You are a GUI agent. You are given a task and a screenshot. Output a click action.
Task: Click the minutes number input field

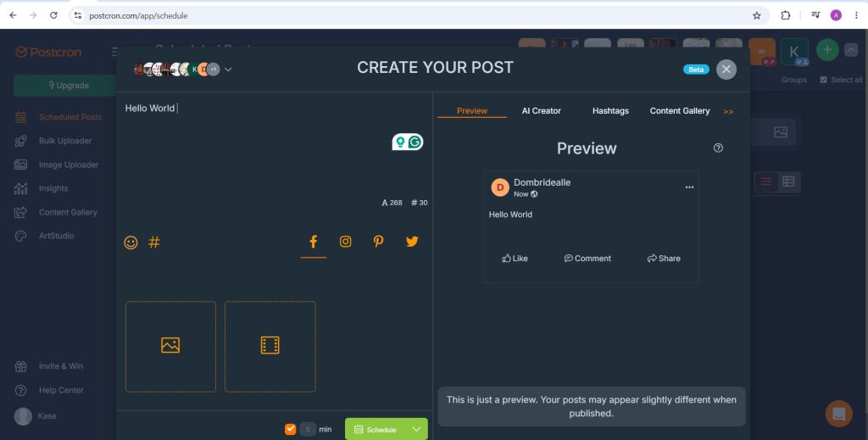pos(308,429)
